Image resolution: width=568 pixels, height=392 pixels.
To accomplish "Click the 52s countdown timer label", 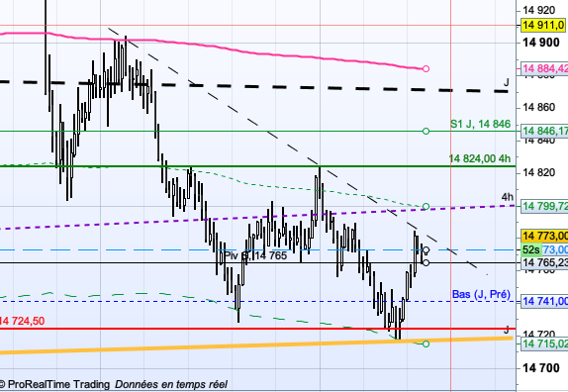I will click(x=531, y=249).
